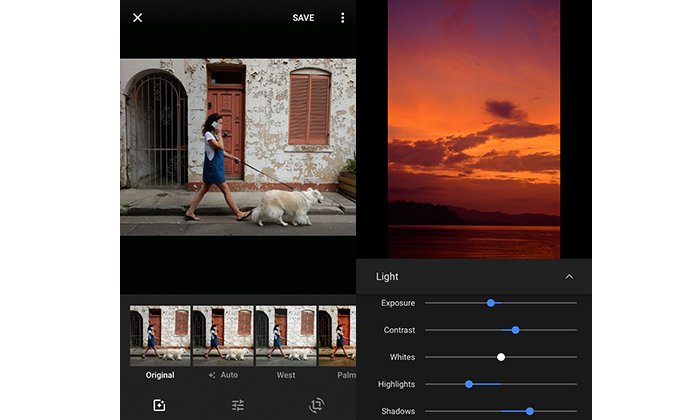The image size is (700, 420).
Task: Choose the Palma filter thumbnail
Action: [x=337, y=336]
